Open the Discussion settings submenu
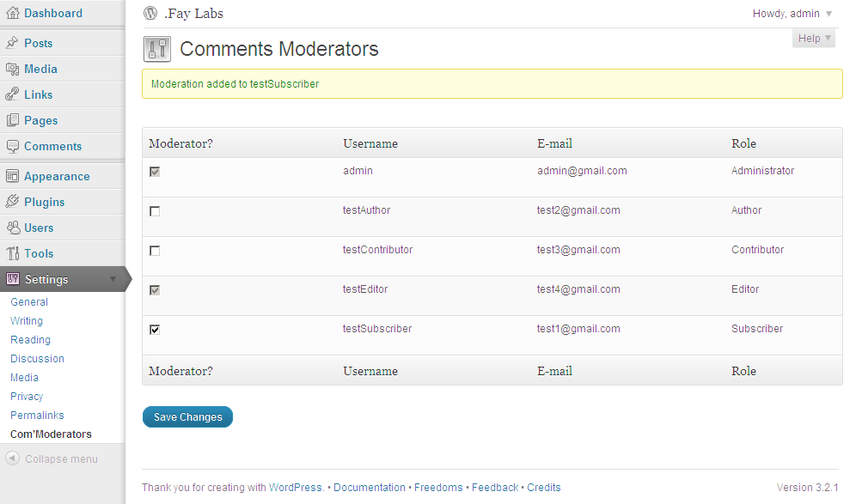This screenshot has width=856, height=504. click(x=37, y=359)
